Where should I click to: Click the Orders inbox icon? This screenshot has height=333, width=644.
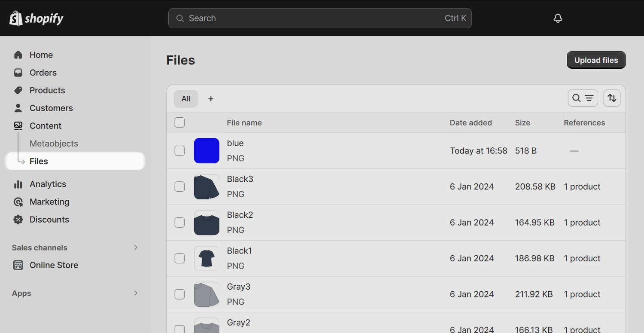tap(18, 73)
